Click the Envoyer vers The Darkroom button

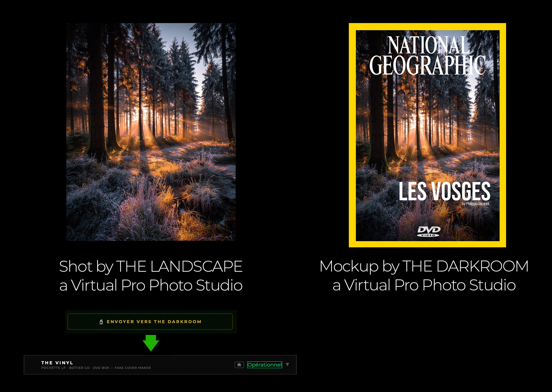click(150, 322)
